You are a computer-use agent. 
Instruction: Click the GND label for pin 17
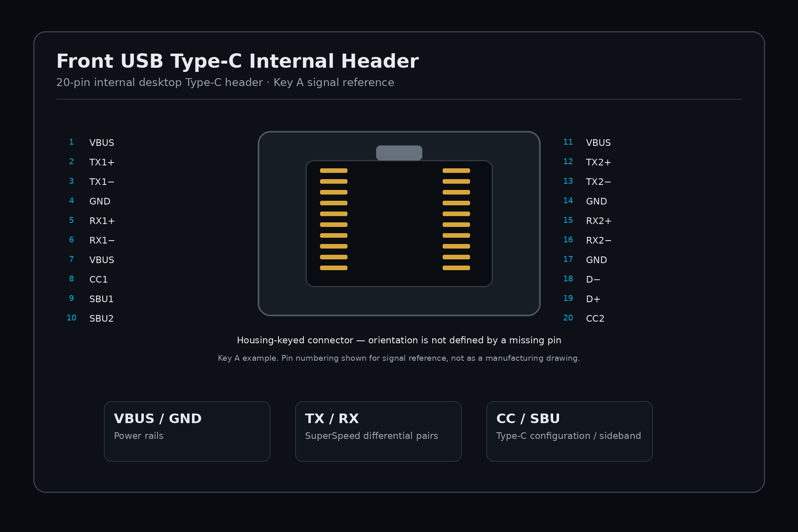point(596,260)
